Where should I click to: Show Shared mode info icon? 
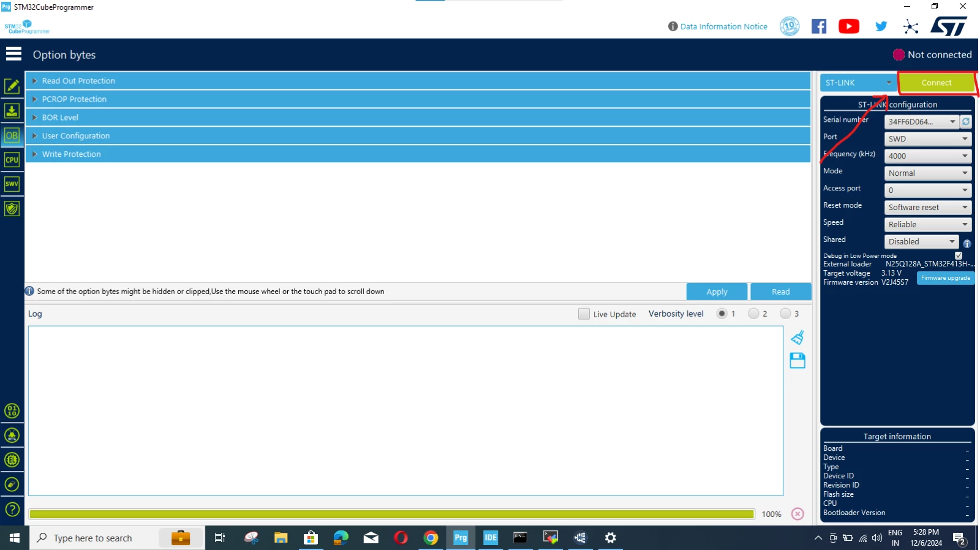tap(967, 243)
